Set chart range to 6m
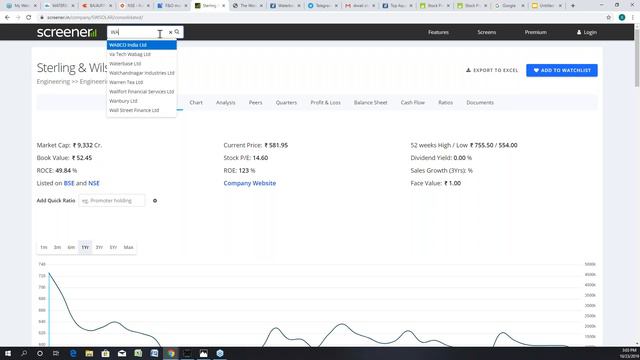Screen dimensions: 640x360 pos(71,247)
